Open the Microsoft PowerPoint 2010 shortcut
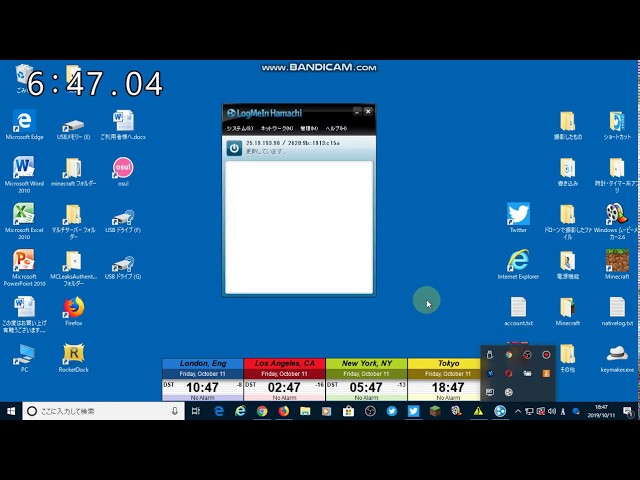 pyautogui.click(x=24, y=267)
